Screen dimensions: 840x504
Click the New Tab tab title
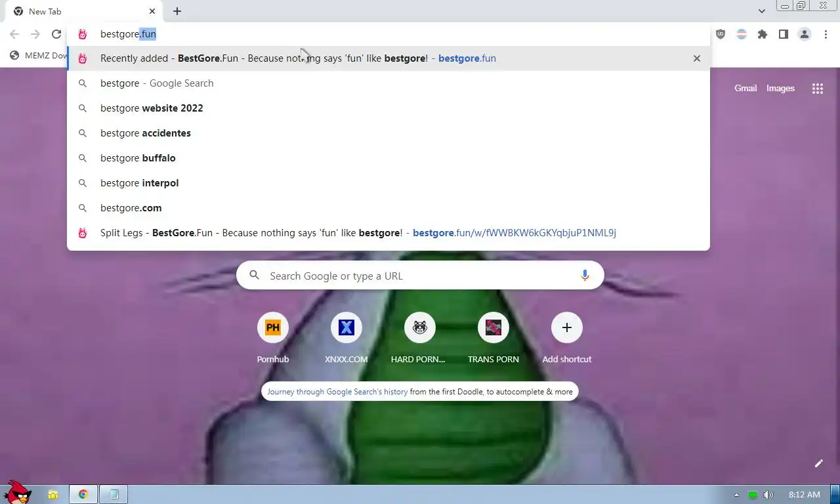[45, 11]
